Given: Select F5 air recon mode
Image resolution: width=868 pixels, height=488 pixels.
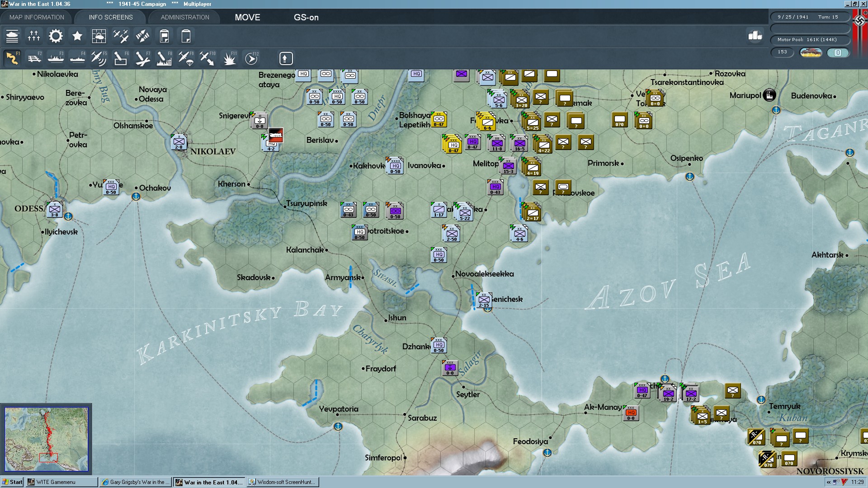Looking at the screenshot, I should (x=99, y=58).
